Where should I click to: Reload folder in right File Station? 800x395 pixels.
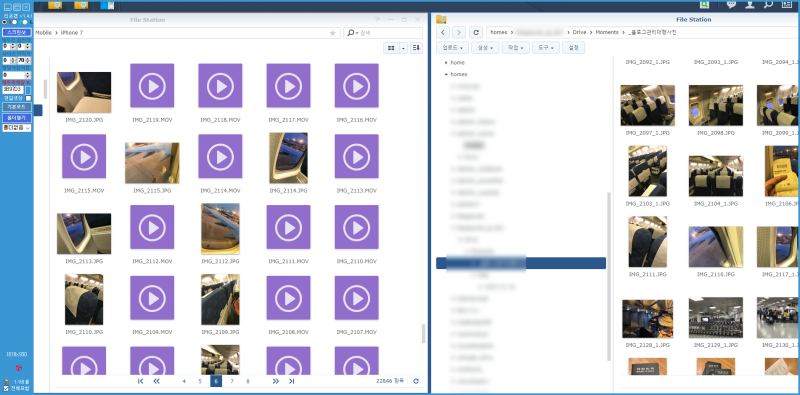tap(476, 32)
